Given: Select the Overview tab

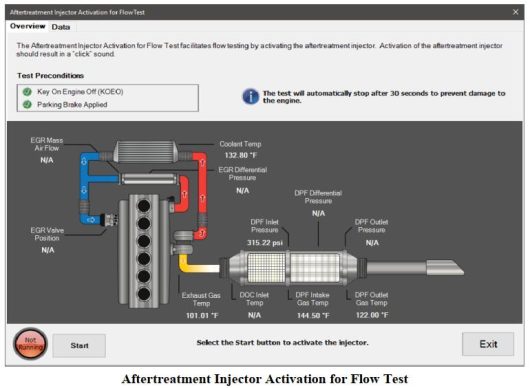Looking at the screenshot, I should (x=27, y=26).
